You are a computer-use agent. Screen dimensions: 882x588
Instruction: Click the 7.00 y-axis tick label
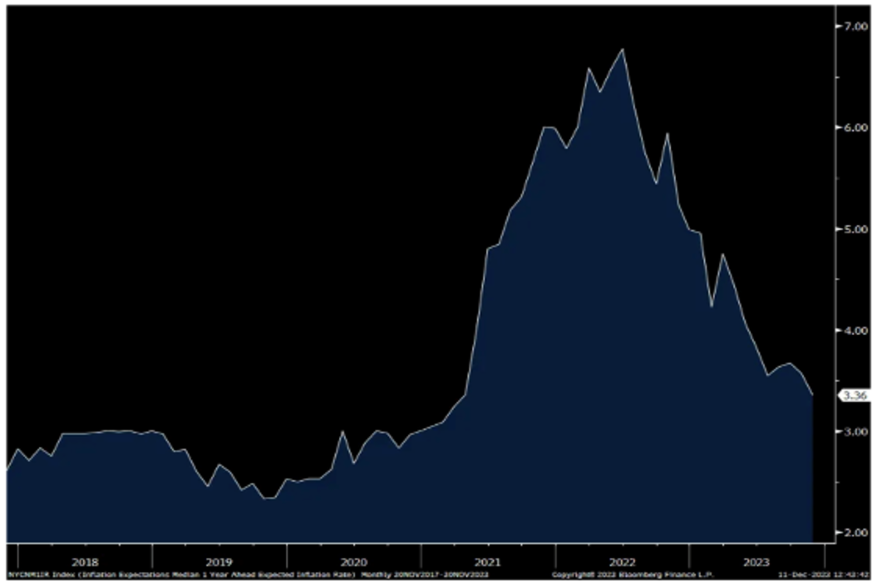[x=855, y=26]
